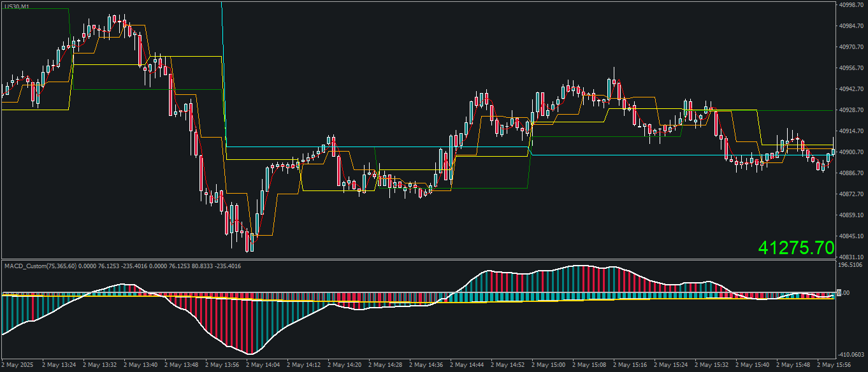The width and height of the screenshot is (868, 372).
Task: Click the 2 May 14:44 time label
Action: [x=467, y=365]
